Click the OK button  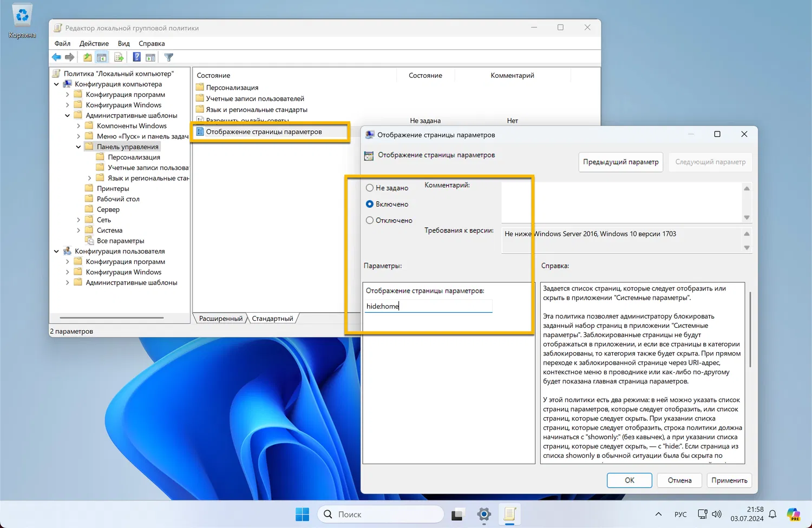pos(630,480)
